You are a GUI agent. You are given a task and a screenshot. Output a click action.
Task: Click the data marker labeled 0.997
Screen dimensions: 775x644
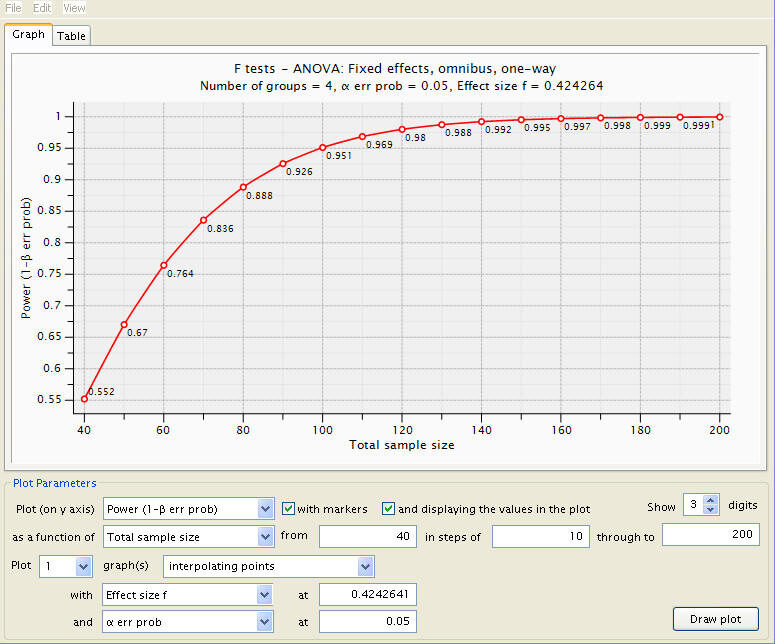click(x=561, y=119)
